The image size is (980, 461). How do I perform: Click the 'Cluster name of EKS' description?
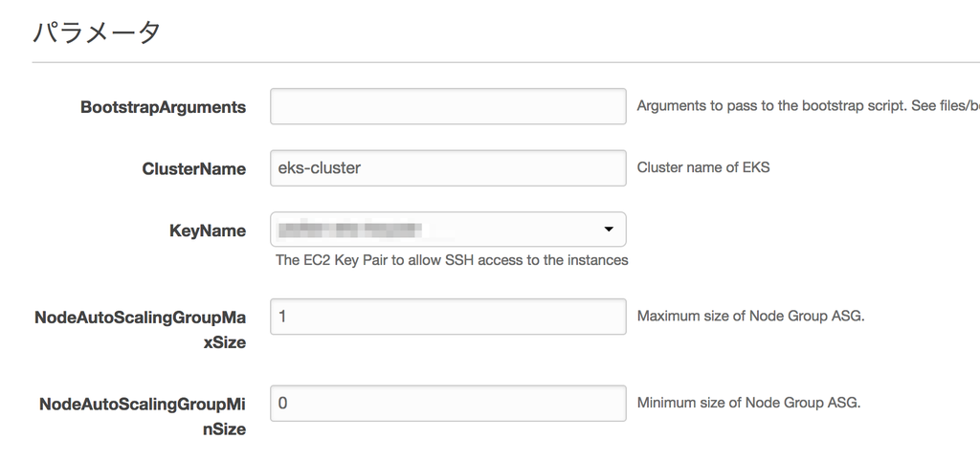pyautogui.click(x=703, y=167)
